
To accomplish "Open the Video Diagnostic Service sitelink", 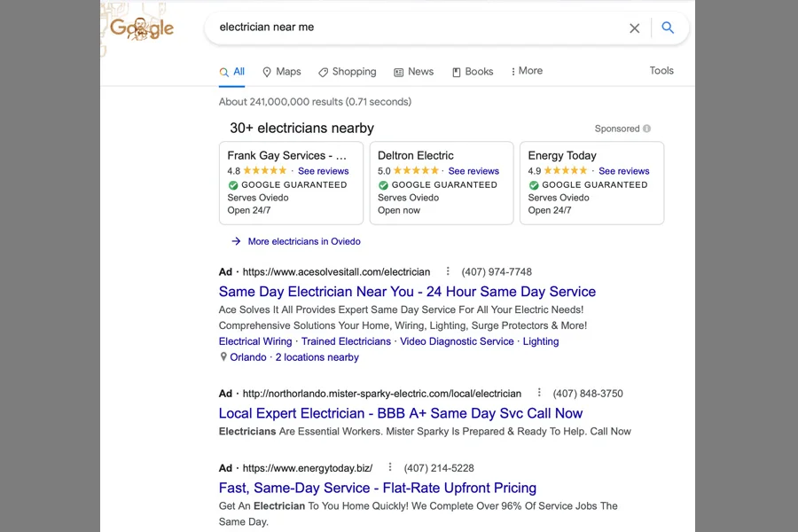I will point(457,341).
